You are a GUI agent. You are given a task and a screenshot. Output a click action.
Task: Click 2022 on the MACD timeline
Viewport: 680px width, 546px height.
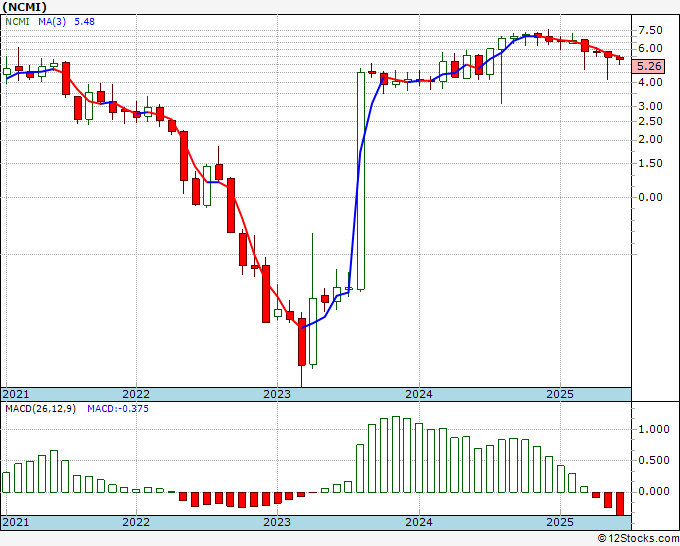pos(136,522)
